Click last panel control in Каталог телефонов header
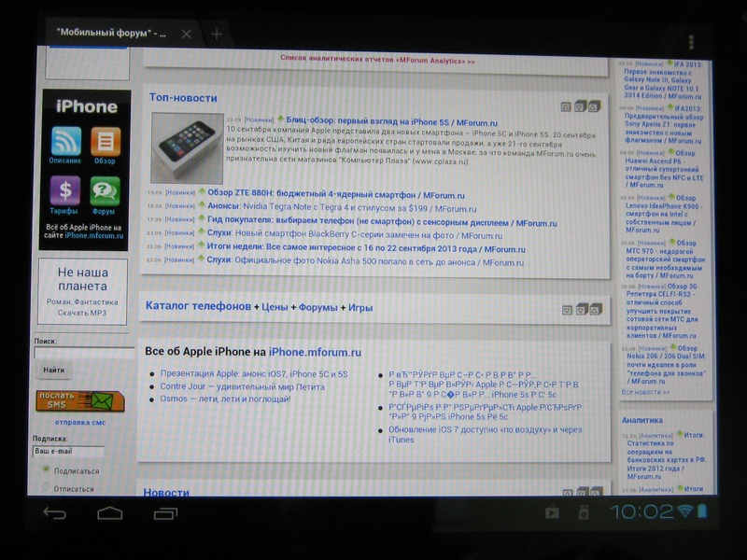The height and width of the screenshot is (560, 747). (596, 310)
